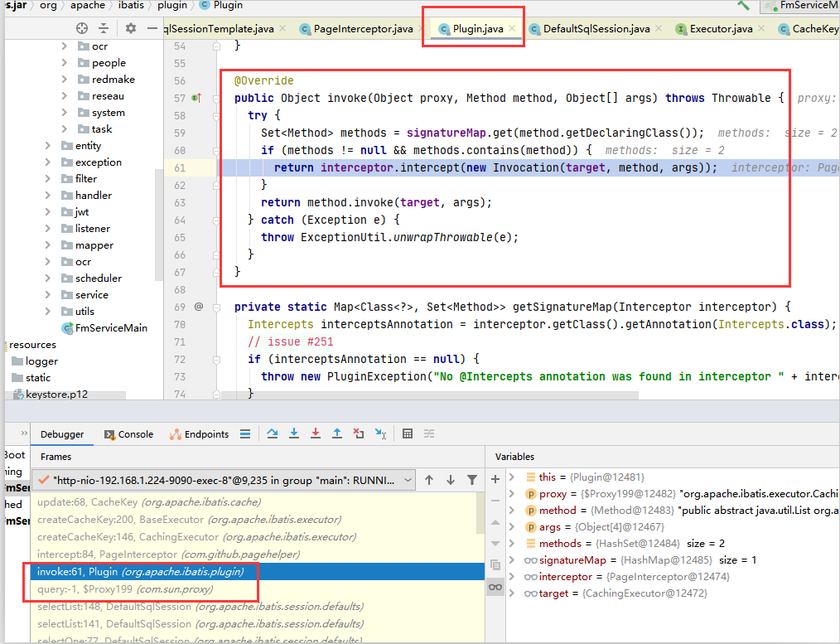The height and width of the screenshot is (644, 840).
Task: Click the move watch up triangle
Action: click(x=495, y=522)
